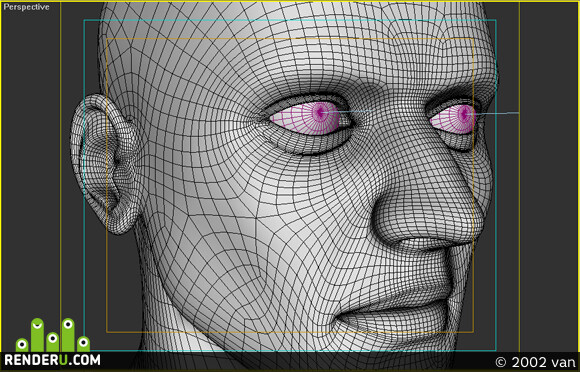Click the smiling green monster mascot
The width and height of the screenshot is (580, 372).
click(37, 334)
